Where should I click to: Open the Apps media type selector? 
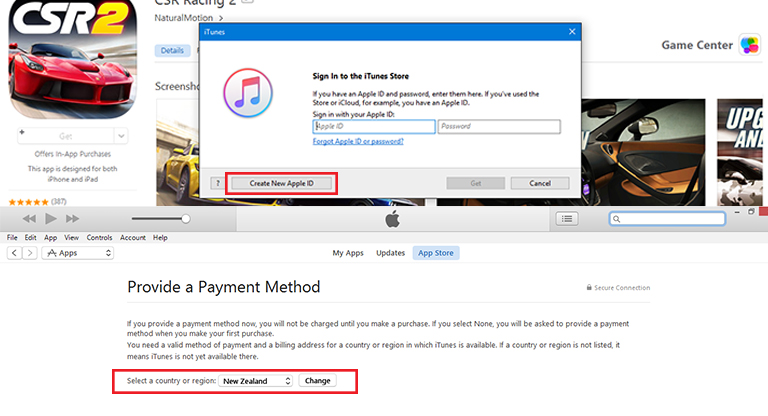point(78,253)
